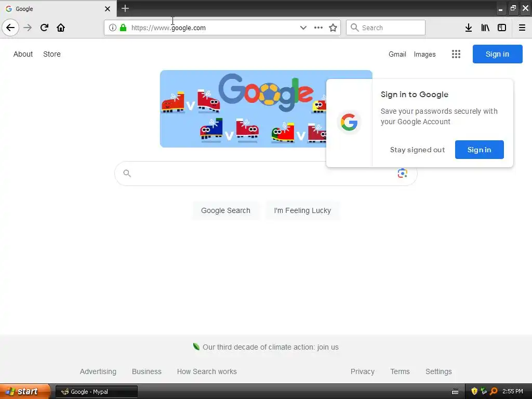Select the Google browser tab
This screenshot has height=399, width=532.
[x=58, y=9]
